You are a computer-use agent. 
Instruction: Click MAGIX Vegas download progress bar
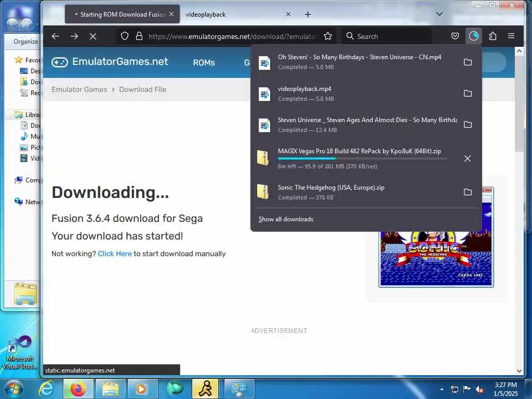tap(362, 158)
